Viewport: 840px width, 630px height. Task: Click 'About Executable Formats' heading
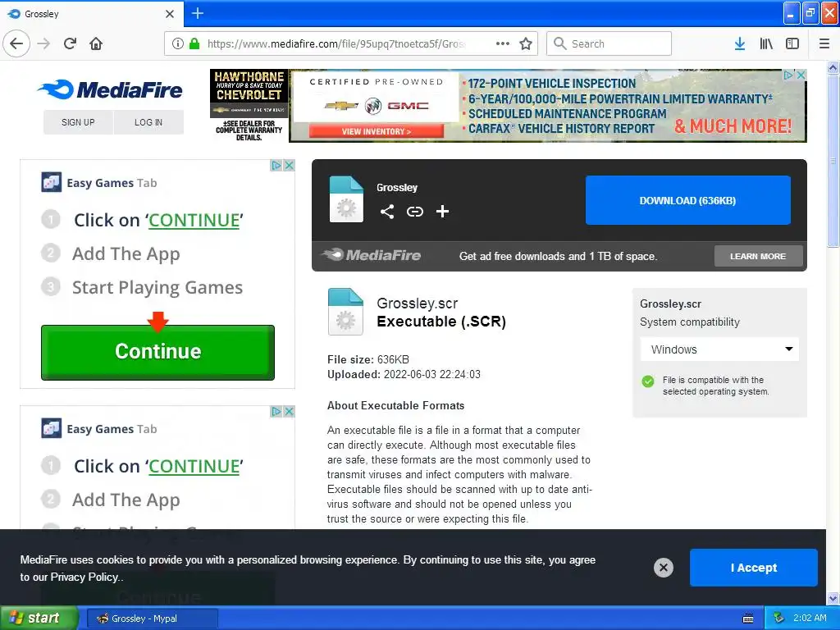pyautogui.click(x=395, y=405)
